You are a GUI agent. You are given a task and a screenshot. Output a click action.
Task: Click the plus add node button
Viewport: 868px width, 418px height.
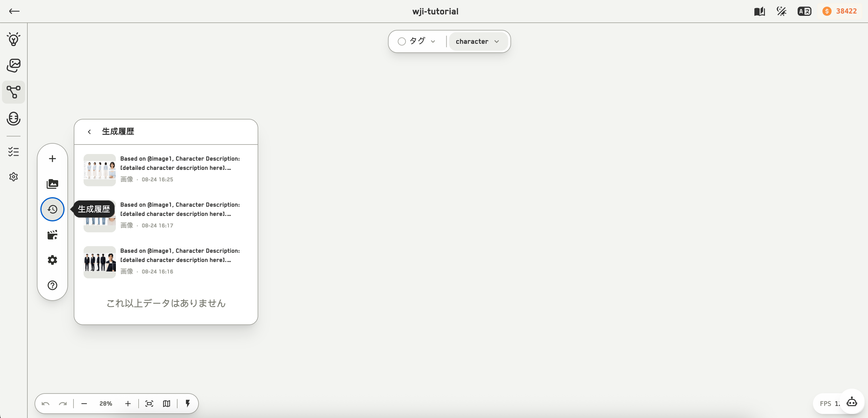coord(52,159)
